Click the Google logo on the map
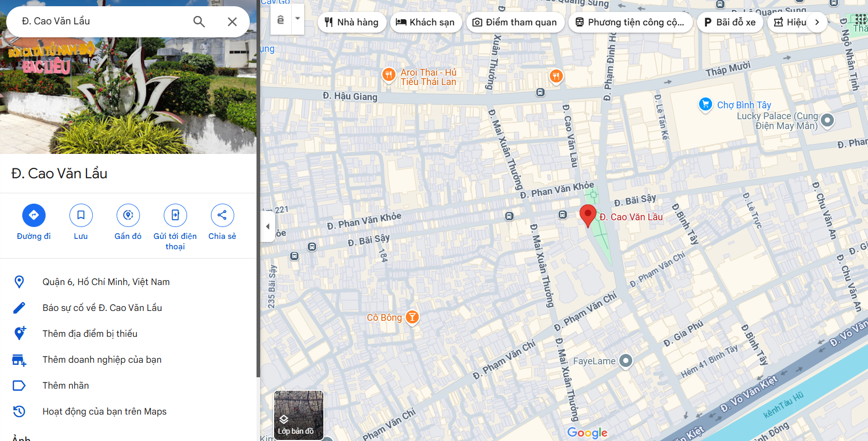 tap(587, 432)
